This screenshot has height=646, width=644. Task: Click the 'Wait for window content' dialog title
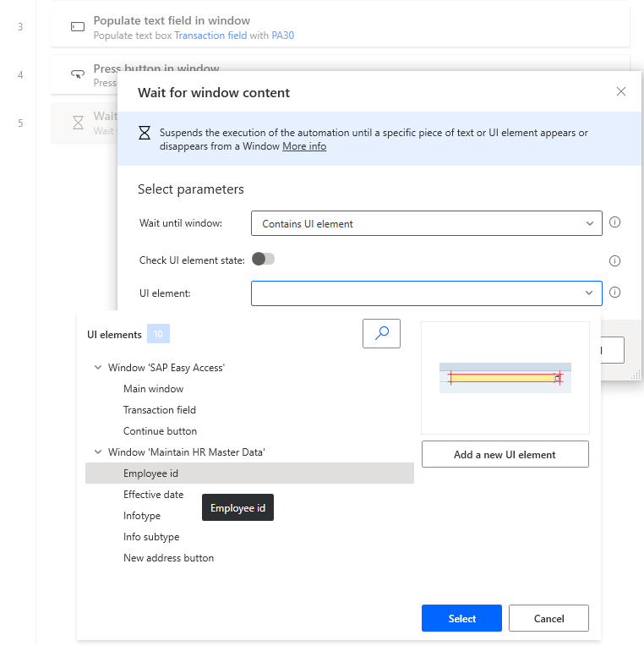click(x=214, y=93)
